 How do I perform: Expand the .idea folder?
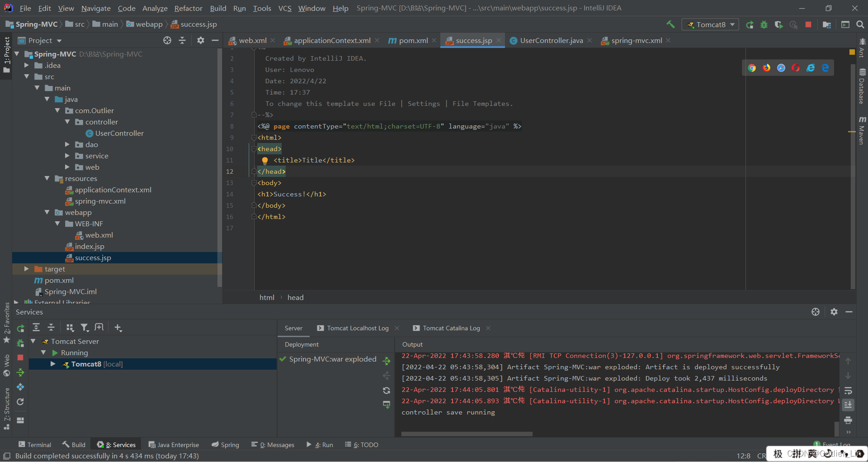27,65
